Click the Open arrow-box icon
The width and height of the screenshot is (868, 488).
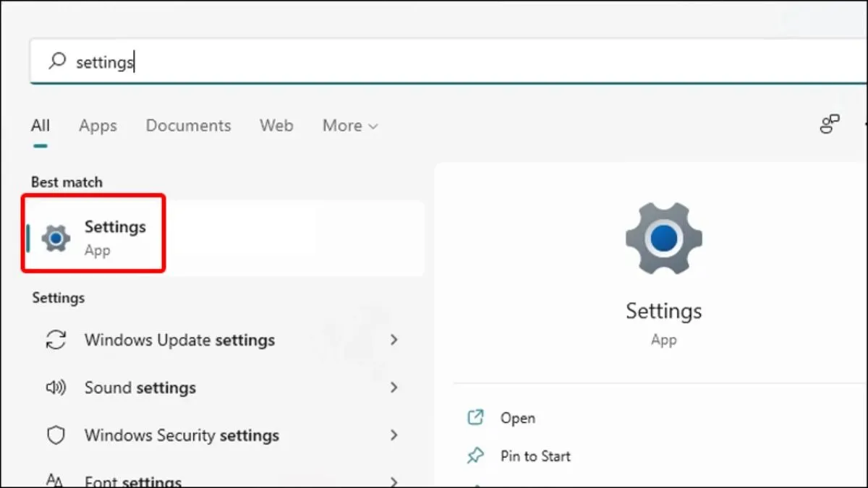pos(475,418)
